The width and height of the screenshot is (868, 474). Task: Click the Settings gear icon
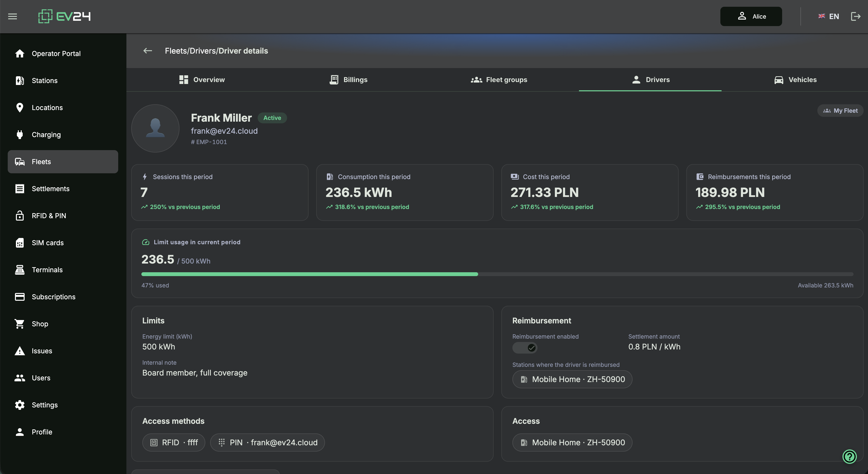(x=20, y=405)
